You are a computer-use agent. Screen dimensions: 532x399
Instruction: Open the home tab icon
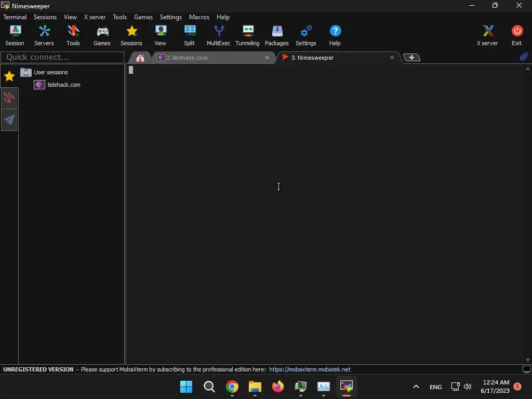coord(140,58)
